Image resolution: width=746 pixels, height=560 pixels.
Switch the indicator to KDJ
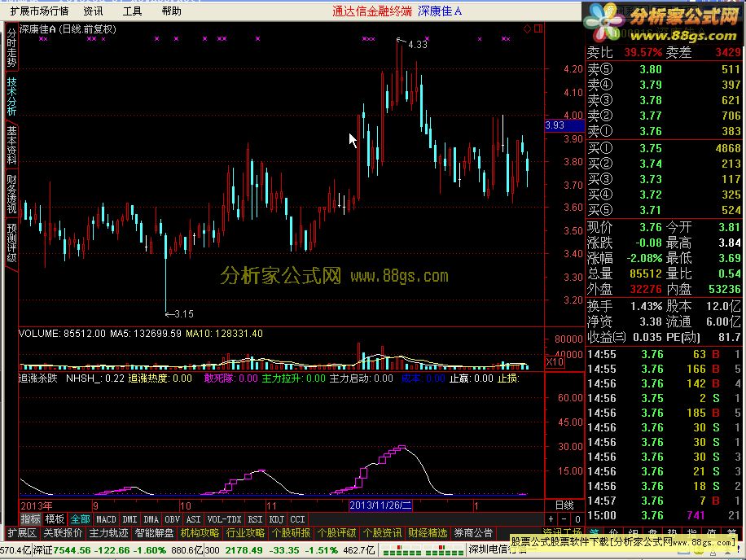276,519
